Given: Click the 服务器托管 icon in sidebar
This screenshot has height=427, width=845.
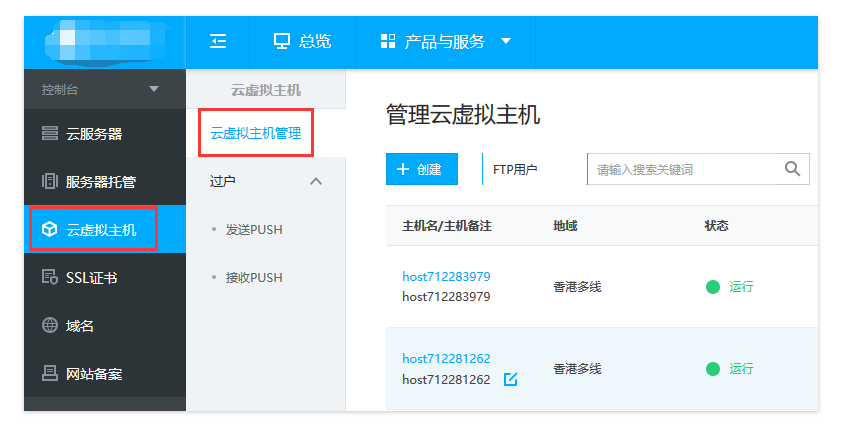Looking at the screenshot, I should click(x=49, y=181).
